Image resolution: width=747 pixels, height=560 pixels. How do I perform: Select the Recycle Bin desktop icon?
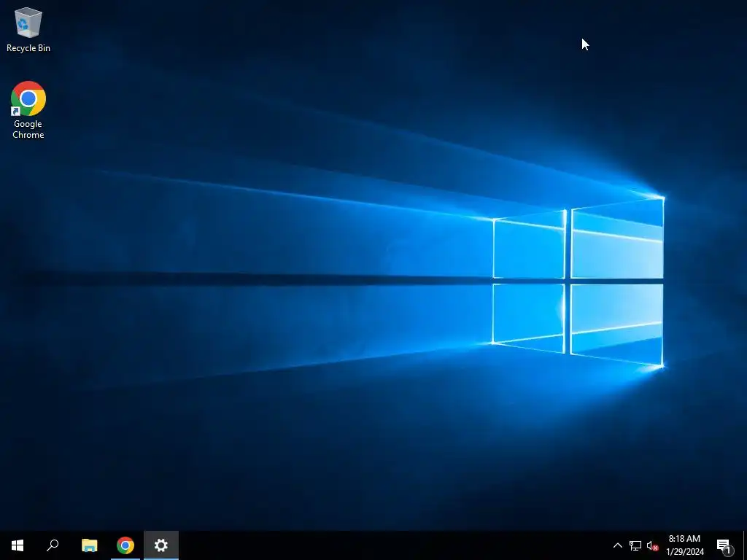(28, 29)
